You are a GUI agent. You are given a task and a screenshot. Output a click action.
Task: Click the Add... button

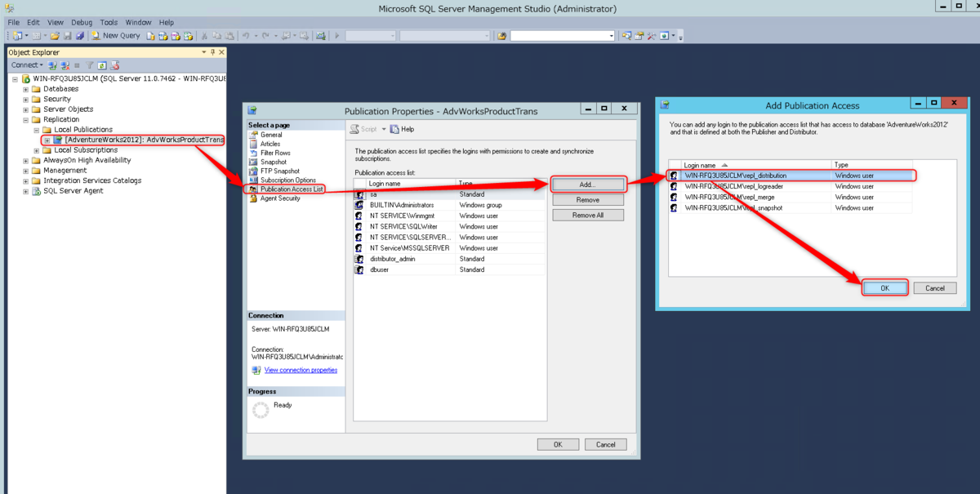588,185
